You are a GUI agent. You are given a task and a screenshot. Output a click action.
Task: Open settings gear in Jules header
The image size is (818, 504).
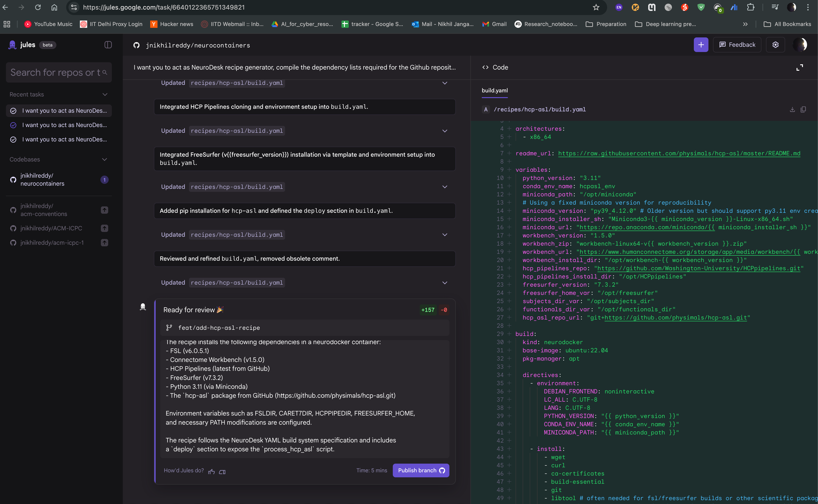[x=775, y=45]
